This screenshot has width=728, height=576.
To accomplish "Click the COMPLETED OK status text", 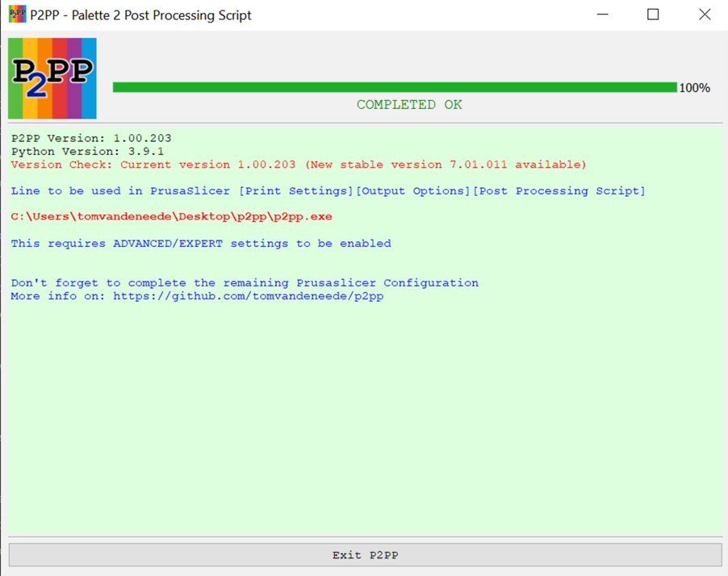I will 409,105.
